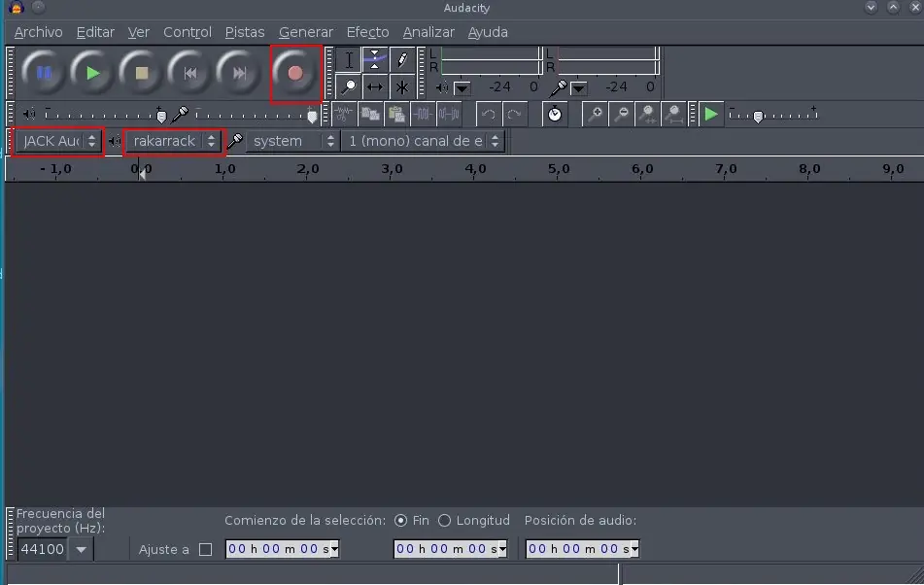Click the speaker icon beside the output meter
The height and width of the screenshot is (585, 924).
point(442,88)
